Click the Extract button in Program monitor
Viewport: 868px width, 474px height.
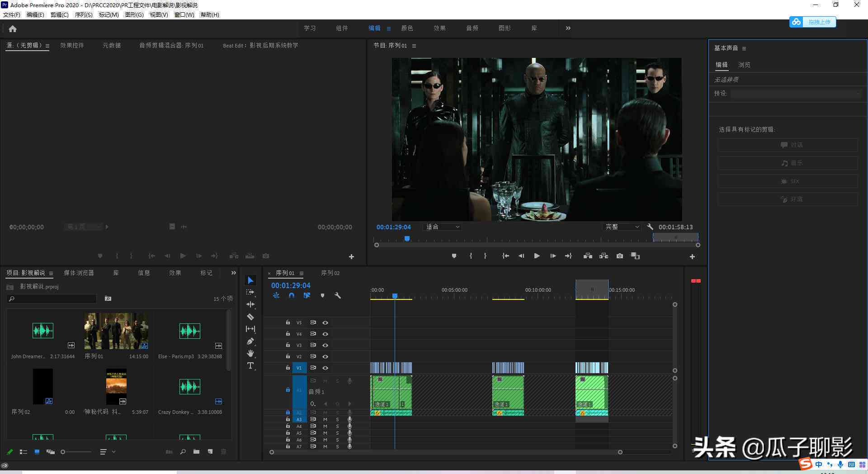click(x=604, y=256)
